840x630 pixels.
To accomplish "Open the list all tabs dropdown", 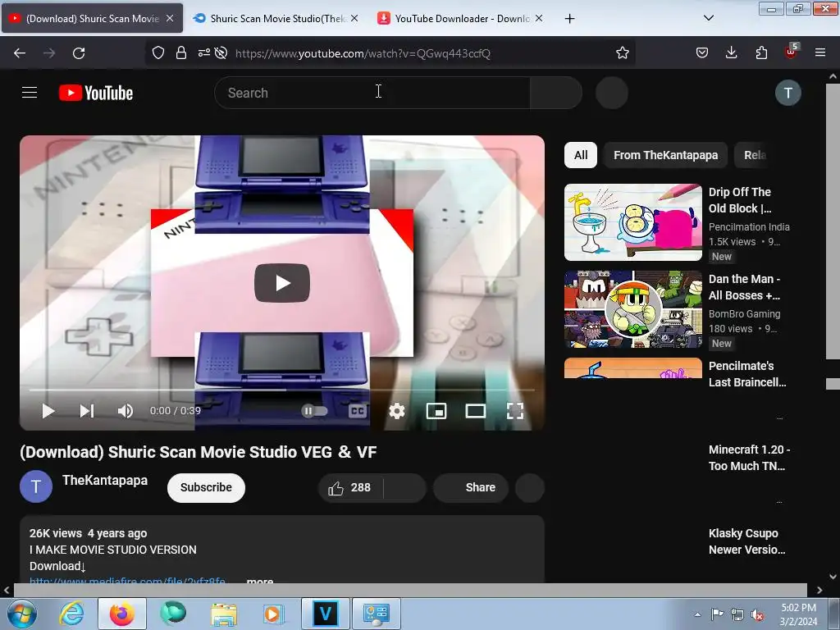I will (708, 18).
